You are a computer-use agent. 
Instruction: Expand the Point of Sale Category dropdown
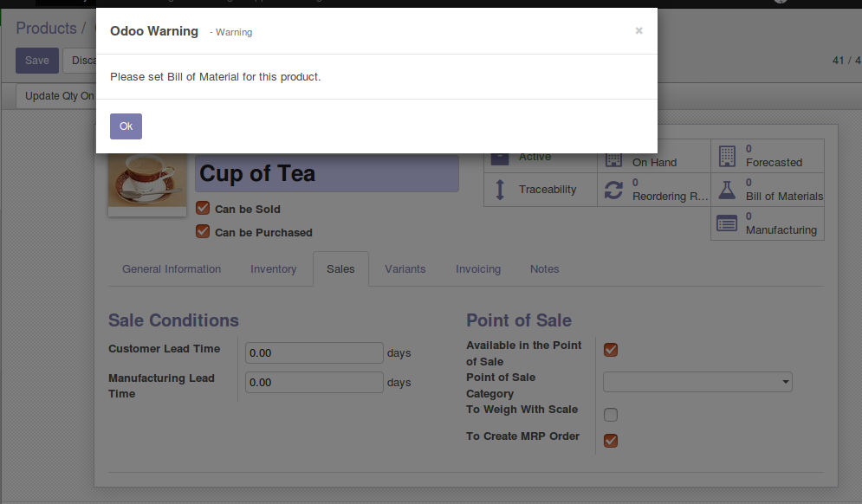pos(697,382)
